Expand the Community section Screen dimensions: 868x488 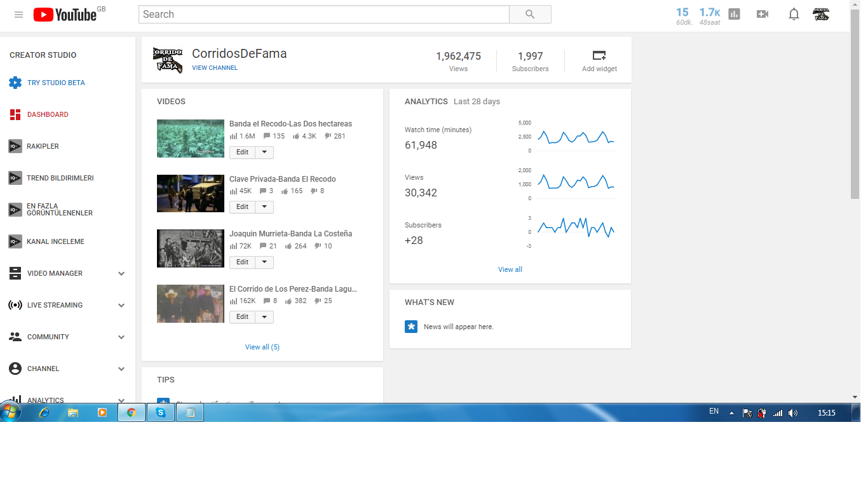121,337
